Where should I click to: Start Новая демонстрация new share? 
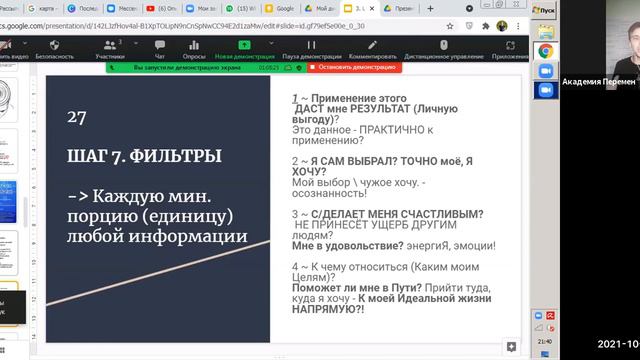point(244,49)
